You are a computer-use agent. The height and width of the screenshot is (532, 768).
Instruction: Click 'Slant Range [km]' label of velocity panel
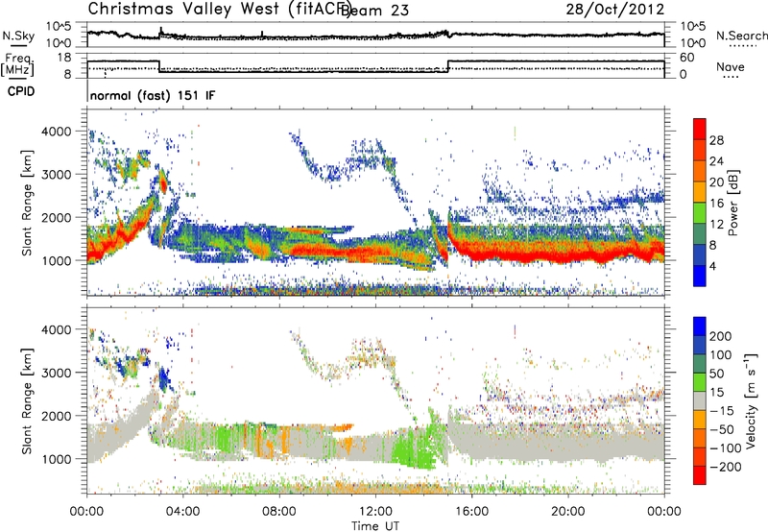tap(27, 400)
